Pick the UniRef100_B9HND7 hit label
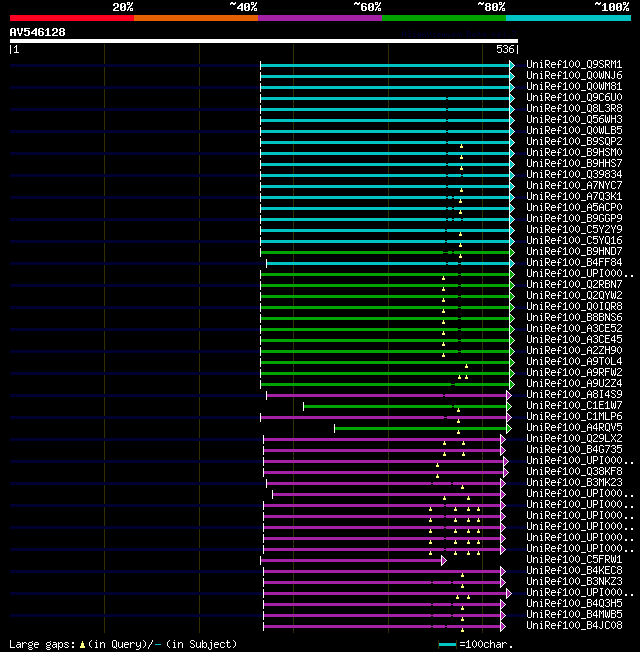The image size is (640, 652). [574, 252]
